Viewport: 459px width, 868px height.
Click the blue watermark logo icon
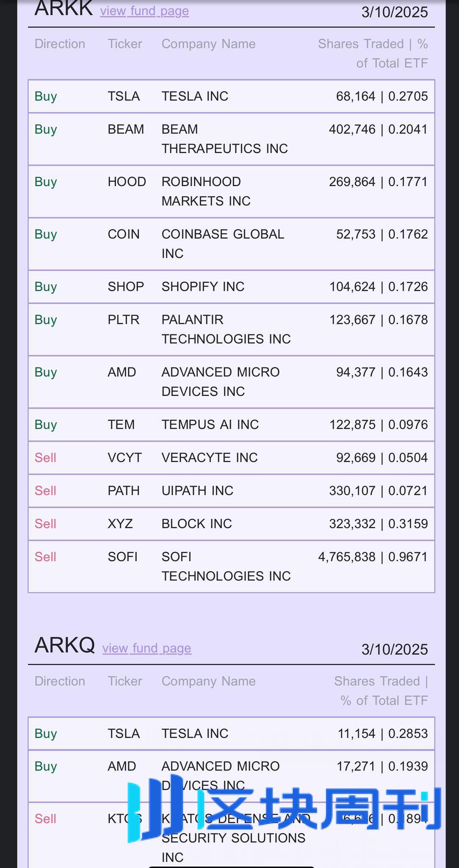click(155, 809)
